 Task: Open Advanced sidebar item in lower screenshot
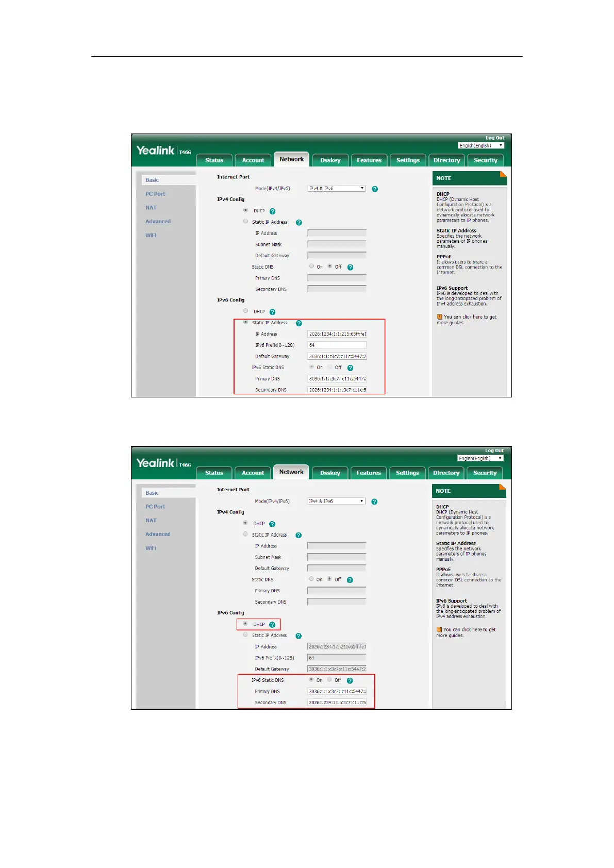158,535
